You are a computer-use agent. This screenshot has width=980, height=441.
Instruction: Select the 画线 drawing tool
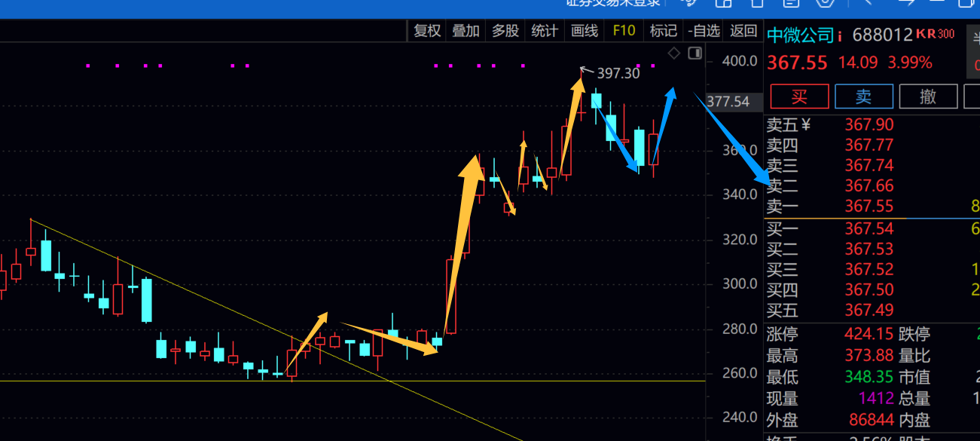tap(585, 31)
